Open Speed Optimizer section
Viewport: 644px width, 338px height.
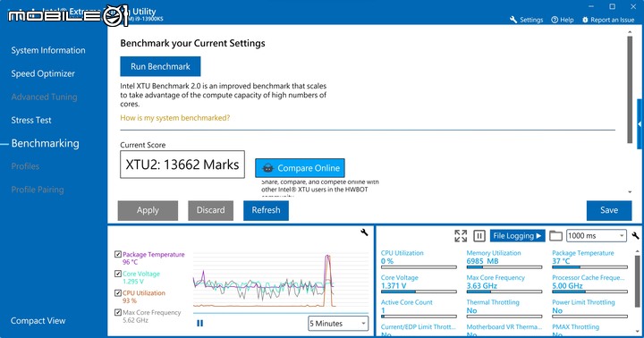point(43,73)
